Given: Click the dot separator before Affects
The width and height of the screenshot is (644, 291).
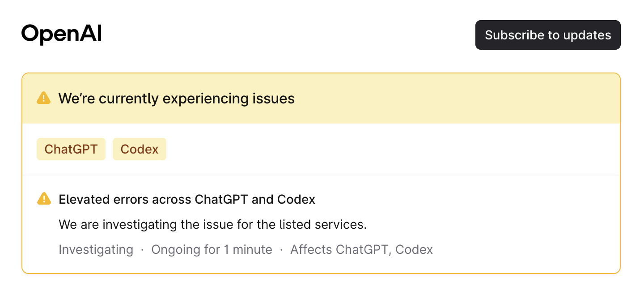Looking at the screenshot, I should click(281, 250).
